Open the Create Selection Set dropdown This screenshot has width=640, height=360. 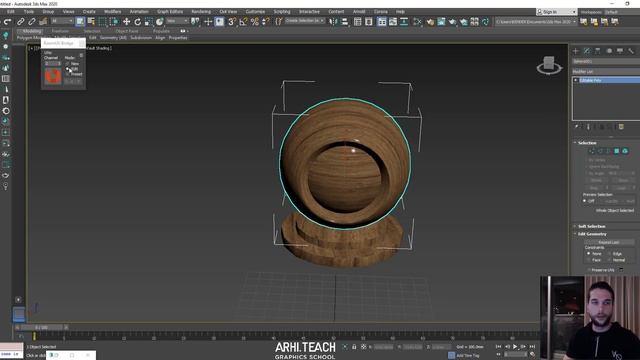point(304,21)
